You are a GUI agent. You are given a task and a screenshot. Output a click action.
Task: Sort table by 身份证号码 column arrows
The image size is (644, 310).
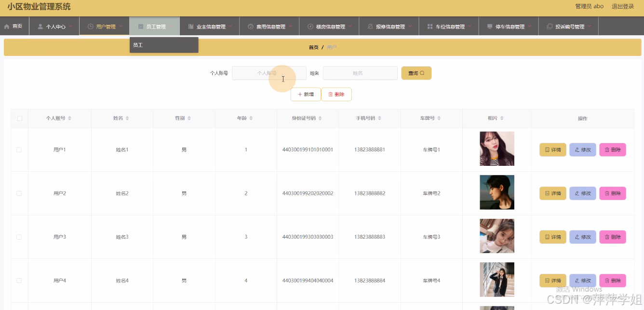coord(320,119)
